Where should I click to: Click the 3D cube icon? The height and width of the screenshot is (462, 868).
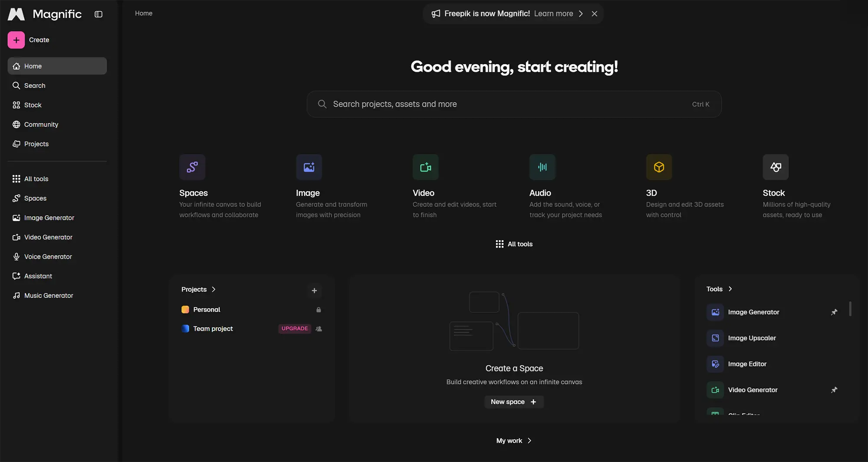pos(659,167)
